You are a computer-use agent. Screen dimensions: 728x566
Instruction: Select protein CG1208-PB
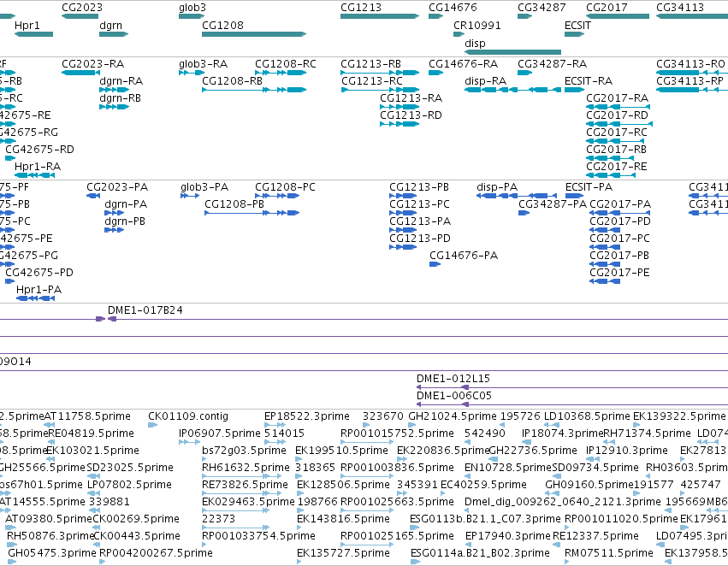pyautogui.click(x=252, y=213)
